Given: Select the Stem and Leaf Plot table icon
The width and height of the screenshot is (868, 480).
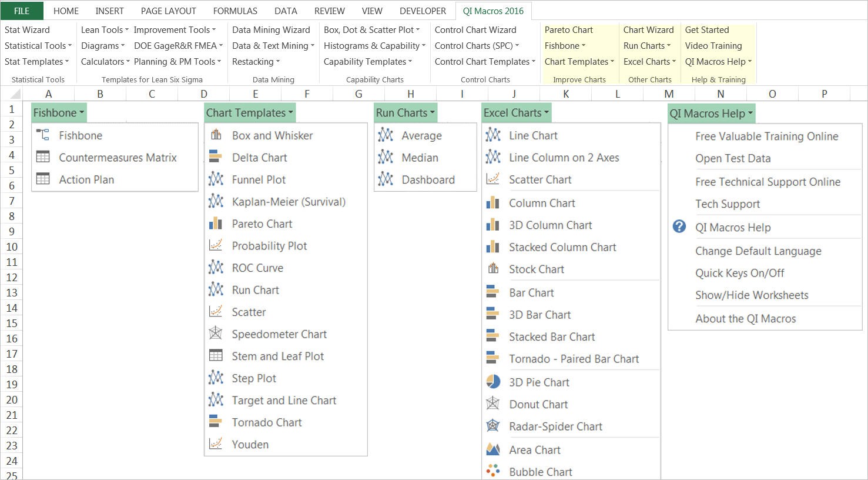Looking at the screenshot, I should (216, 356).
